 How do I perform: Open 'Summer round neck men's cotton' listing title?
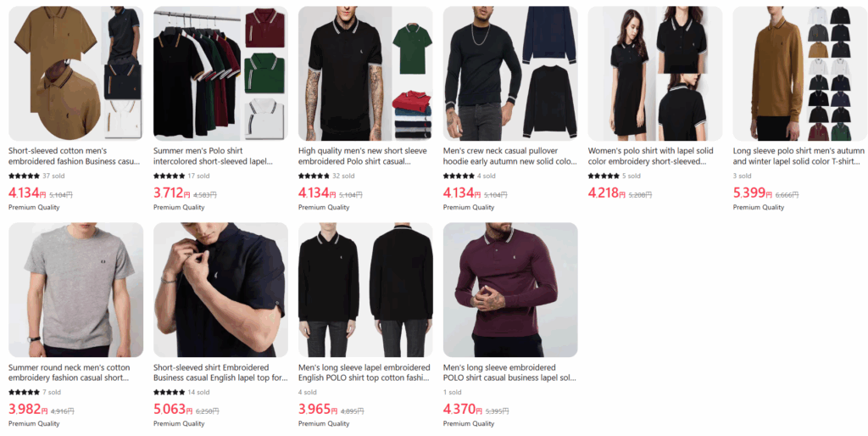[x=70, y=373]
